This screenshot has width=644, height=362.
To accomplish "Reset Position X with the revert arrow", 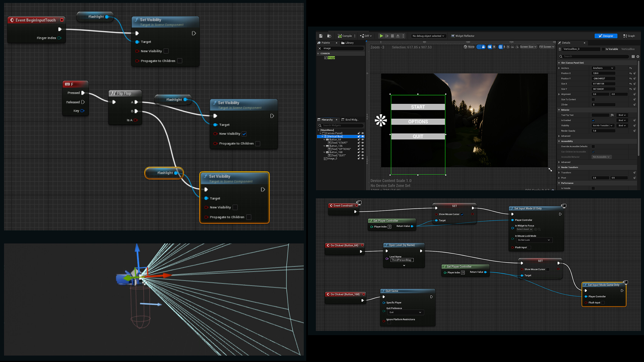I will [x=631, y=73].
